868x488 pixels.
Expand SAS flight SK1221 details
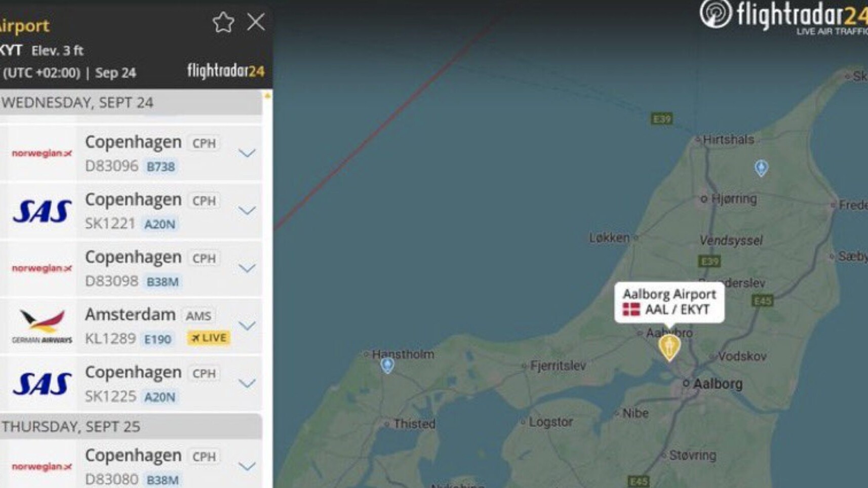pyautogui.click(x=247, y=210)
